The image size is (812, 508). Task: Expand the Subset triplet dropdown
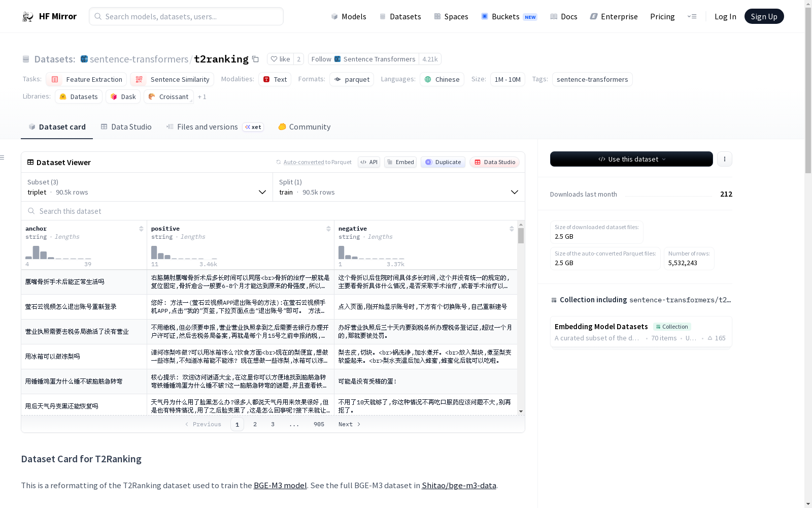147,187
